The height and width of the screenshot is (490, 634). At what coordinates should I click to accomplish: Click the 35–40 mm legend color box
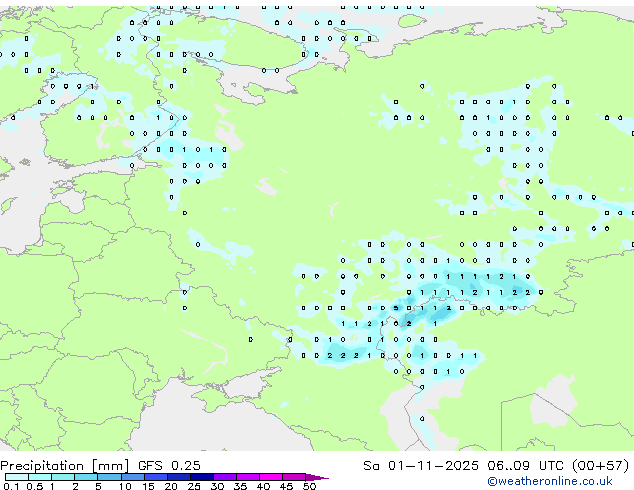(x=247, y=477)
